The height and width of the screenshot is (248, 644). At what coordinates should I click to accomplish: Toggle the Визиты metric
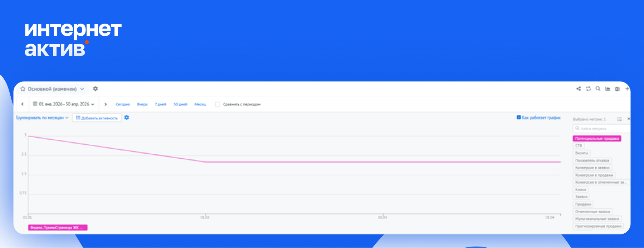(581, 153)
